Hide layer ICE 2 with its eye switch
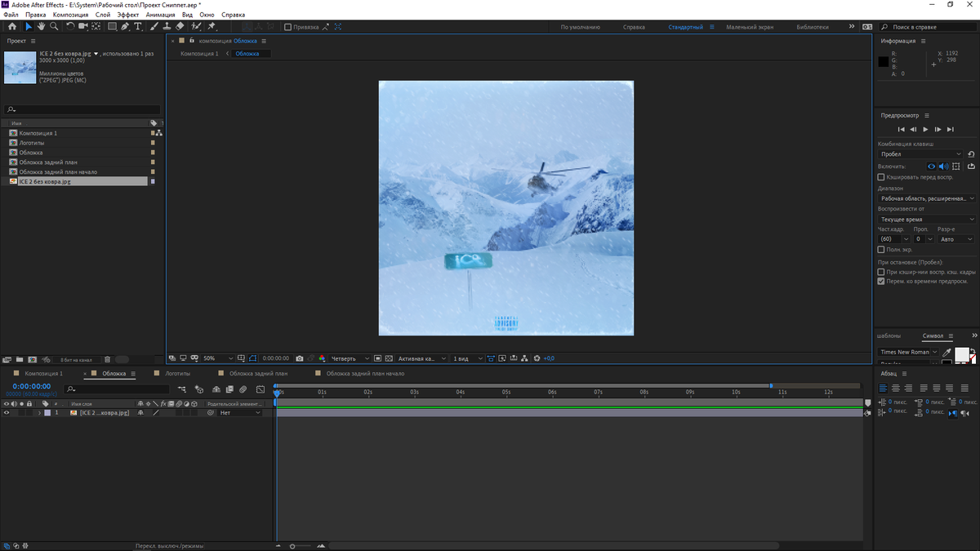The height and width of the screenshot is (551, 980). point(7,413)
